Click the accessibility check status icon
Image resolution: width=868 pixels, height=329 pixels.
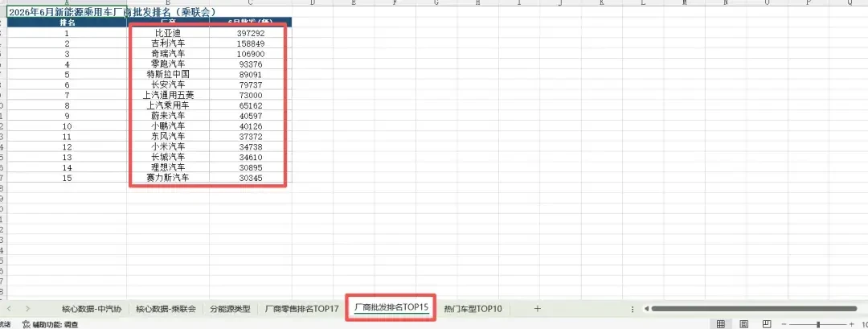26,324
